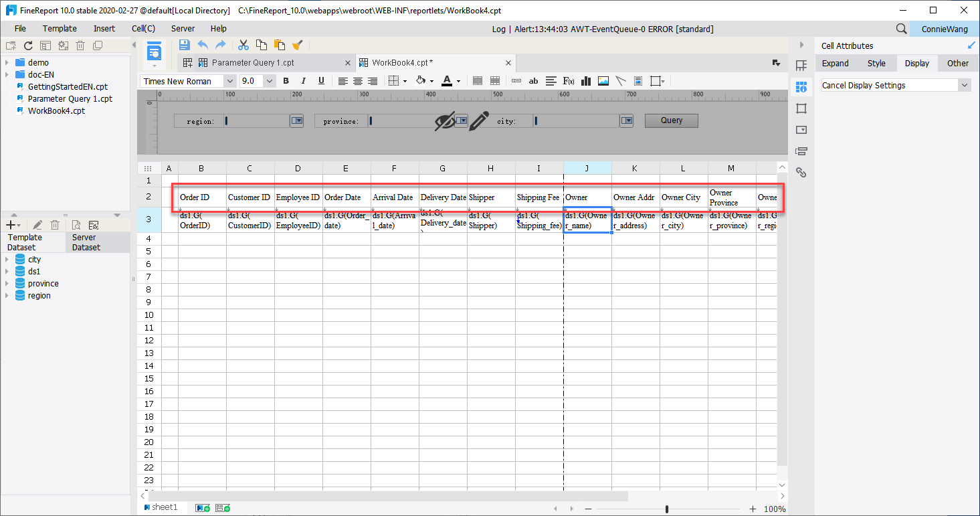
Task: Insert a slope line in the cell
Action: click(621, 81)
